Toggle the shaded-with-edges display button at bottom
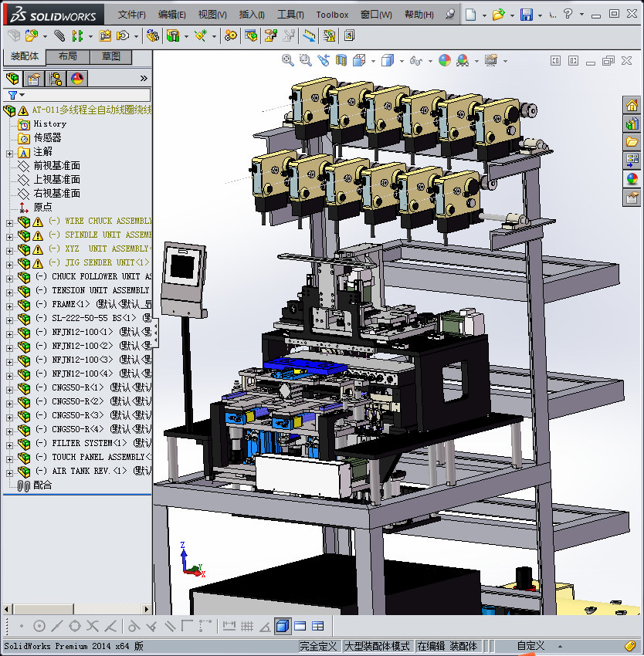The width and height of the screenshot is (644, 656). point(282,626)
